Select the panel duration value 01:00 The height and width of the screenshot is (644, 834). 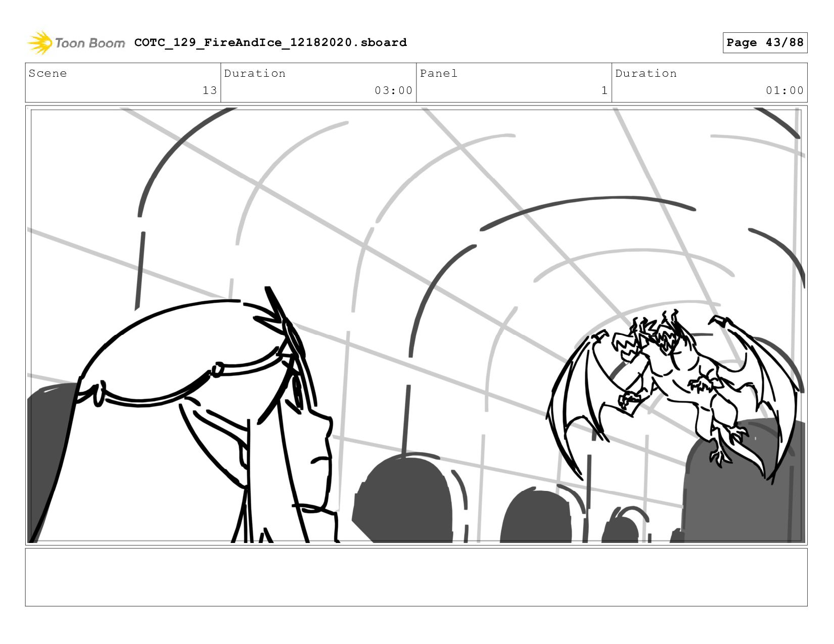tap(784, 90)
